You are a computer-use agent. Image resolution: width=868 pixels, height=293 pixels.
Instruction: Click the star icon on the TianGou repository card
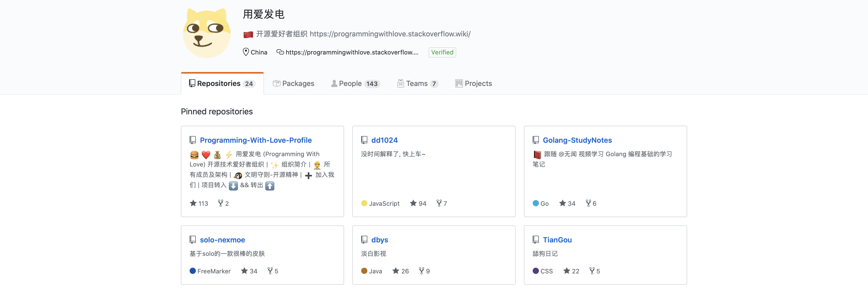coord(568,271)
